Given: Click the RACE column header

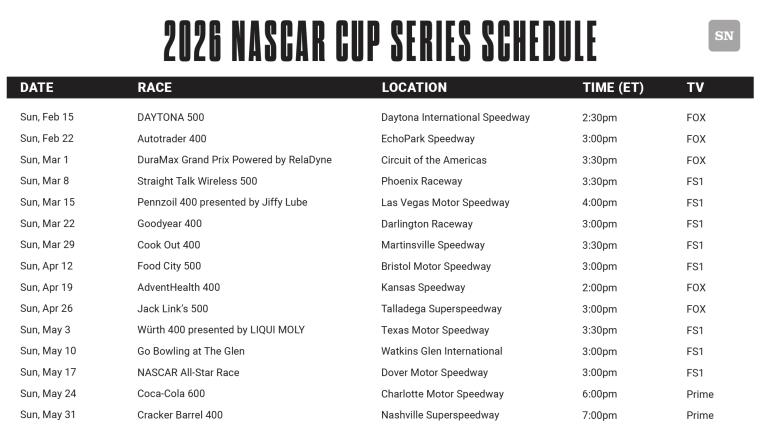Looking at the screenshot, I should click(x=154, y=88).
